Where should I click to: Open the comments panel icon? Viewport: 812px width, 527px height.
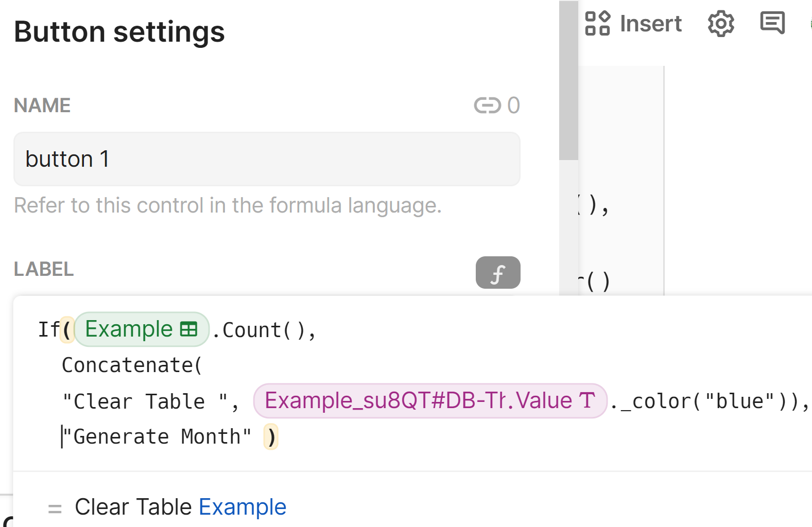[x=772, y=23]
